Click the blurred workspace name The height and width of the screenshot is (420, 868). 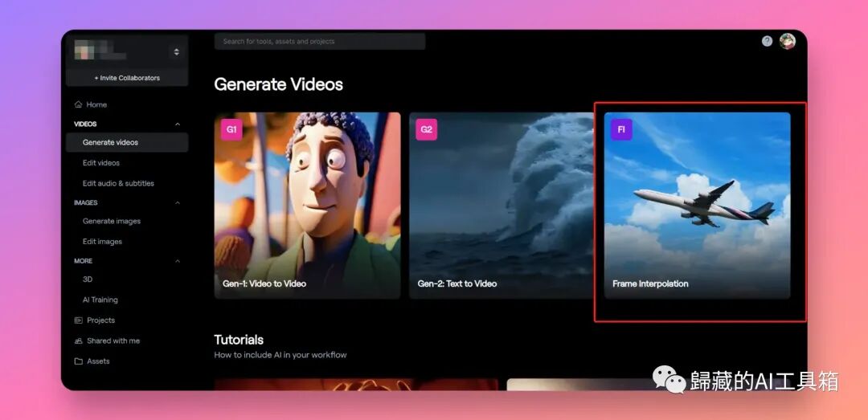100,51
